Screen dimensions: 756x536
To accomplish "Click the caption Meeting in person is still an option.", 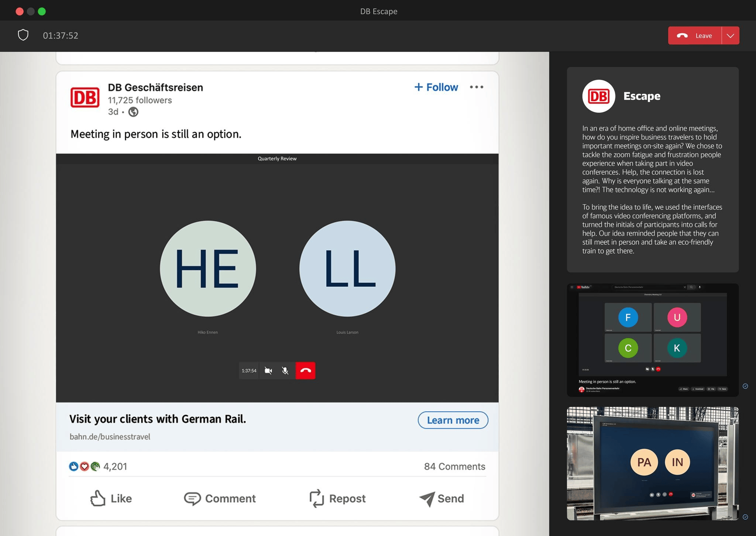I will pos(156,134).
